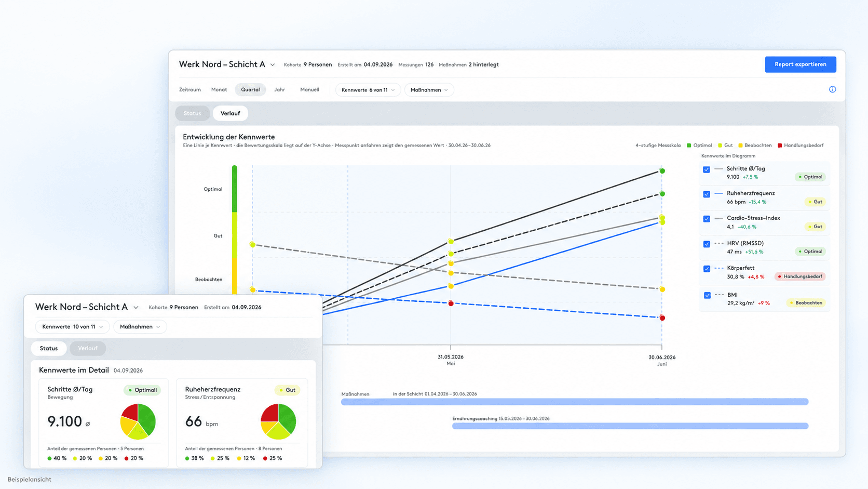Click the red Handlungsbedarf legend swatch
868x489 pixels.
[780, 146]
